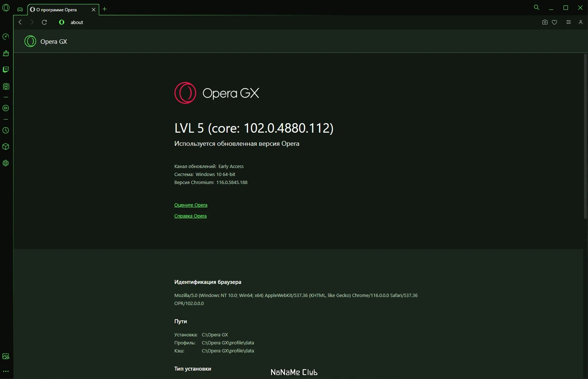Open GX Cleaner broom in sidebar
Viewport: 588px width, 379px height.
tap(6, 53)
